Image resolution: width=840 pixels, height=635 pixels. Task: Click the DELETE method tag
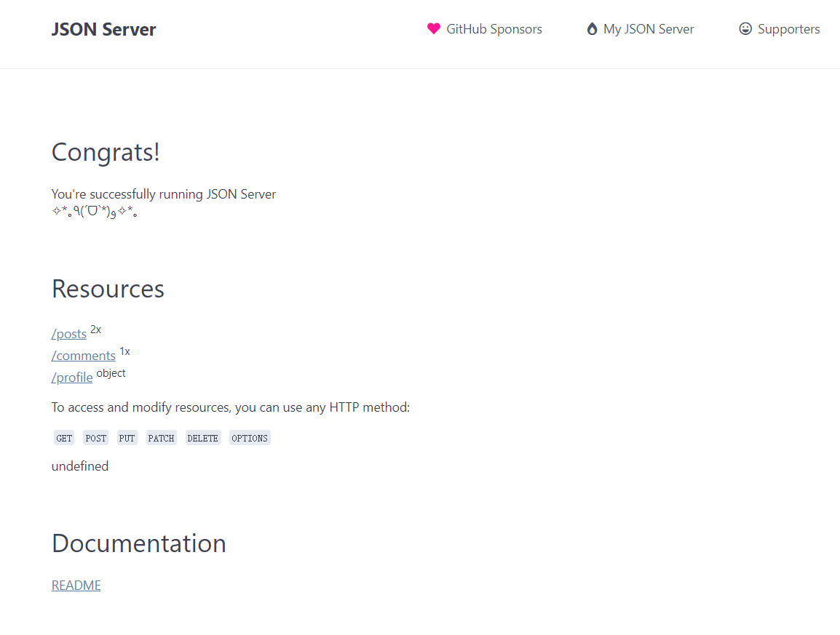tap(203, 438)
